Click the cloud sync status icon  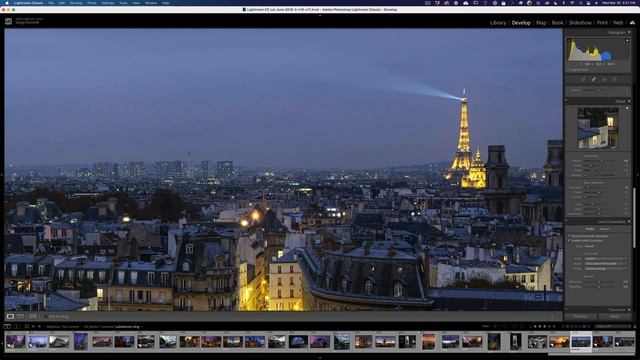click(x=632, y=22)
